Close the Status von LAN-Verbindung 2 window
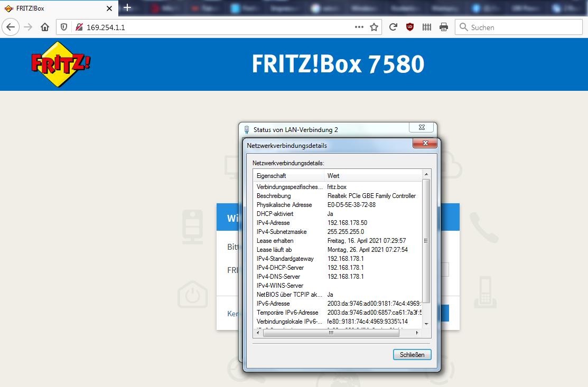 422,127
